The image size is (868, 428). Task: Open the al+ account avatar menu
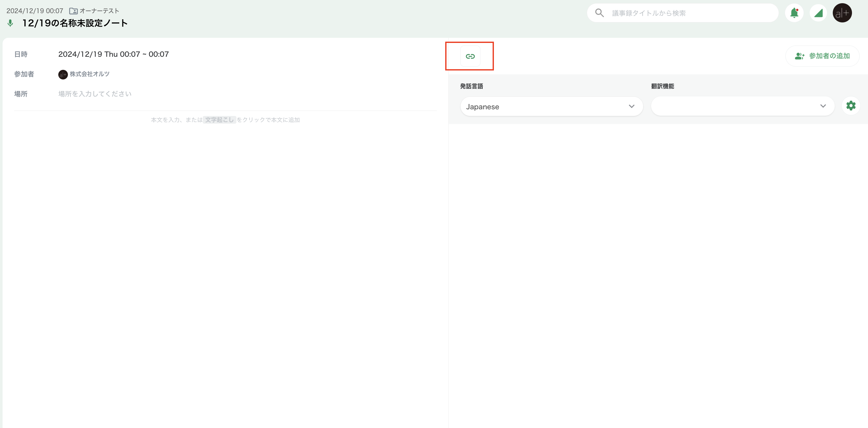tap(842, 13)
